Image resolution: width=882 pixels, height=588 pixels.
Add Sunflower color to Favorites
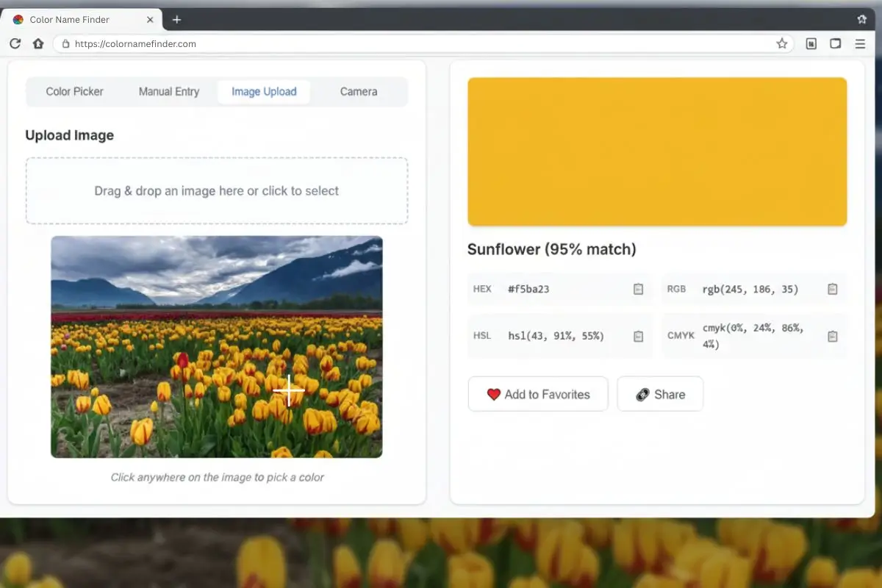pos(538,395)
